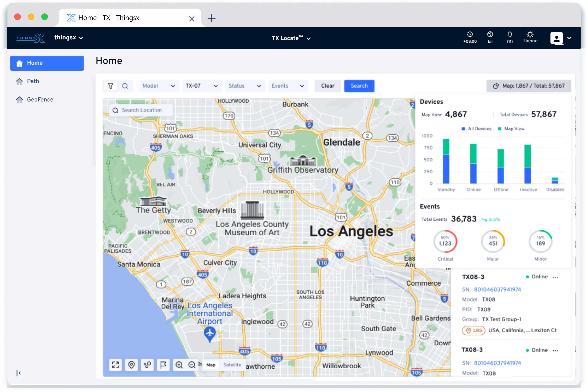The image size is (588, 392).
Task: Select GeoFence in the sidebar
Action: [x=47, y=100]
